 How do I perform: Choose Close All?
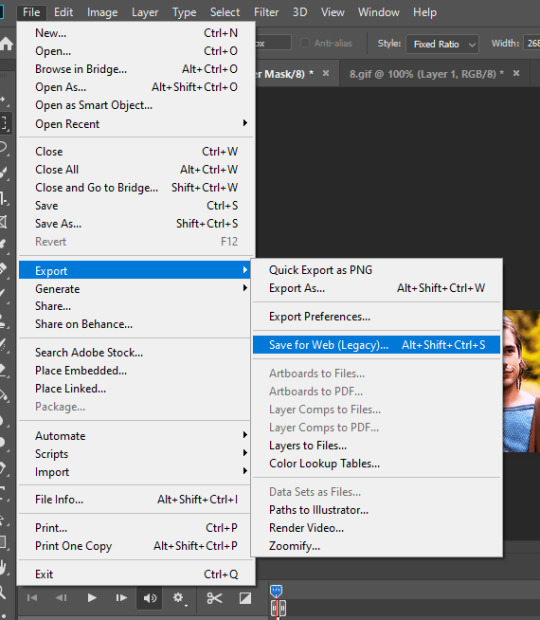click(136, 169)
